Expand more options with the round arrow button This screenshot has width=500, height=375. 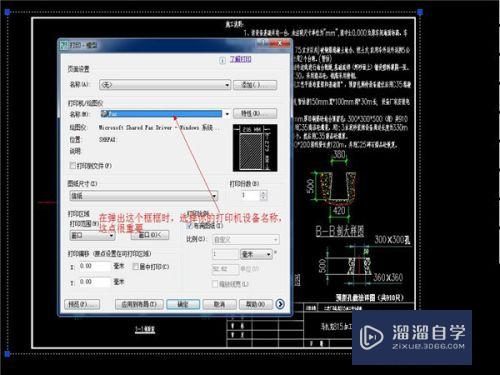tap(280, 304)
